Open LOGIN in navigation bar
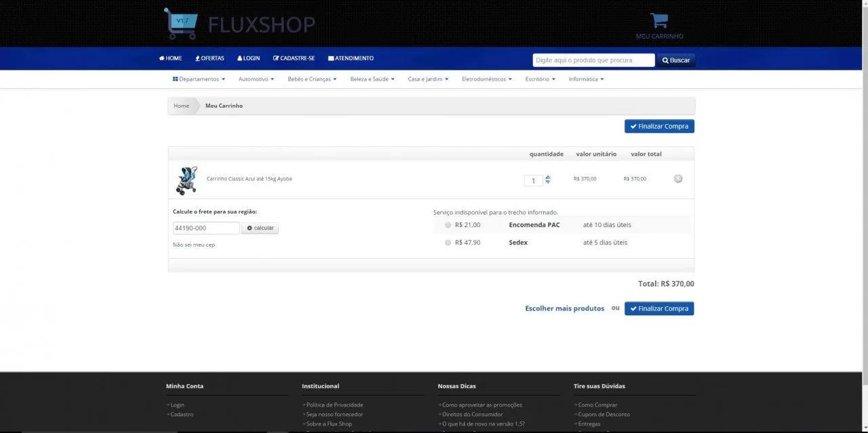The width and height of the screenshot is (868, 433). [x=249, y=58]
